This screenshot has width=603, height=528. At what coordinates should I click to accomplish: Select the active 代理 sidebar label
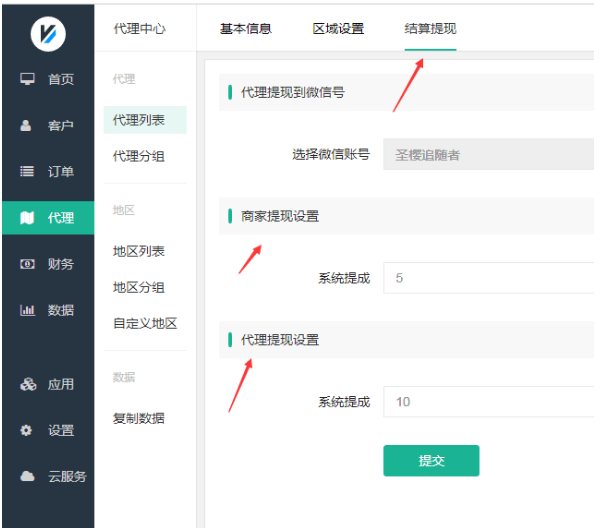61,218
